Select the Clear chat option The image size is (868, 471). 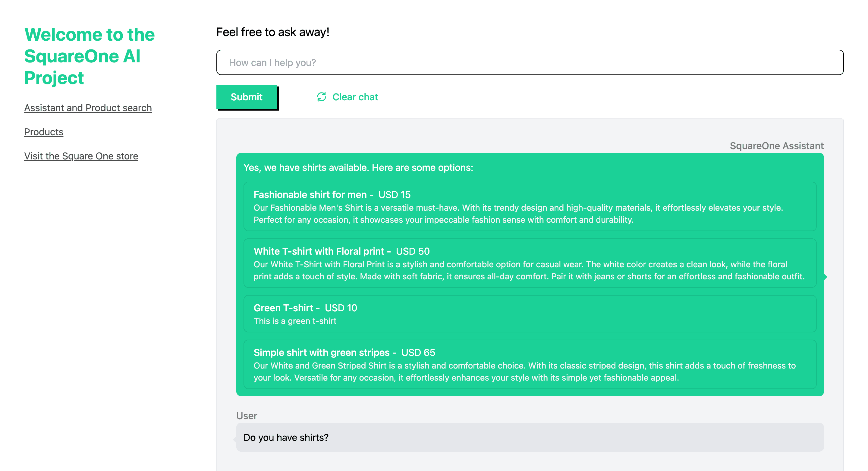[355, 97]
